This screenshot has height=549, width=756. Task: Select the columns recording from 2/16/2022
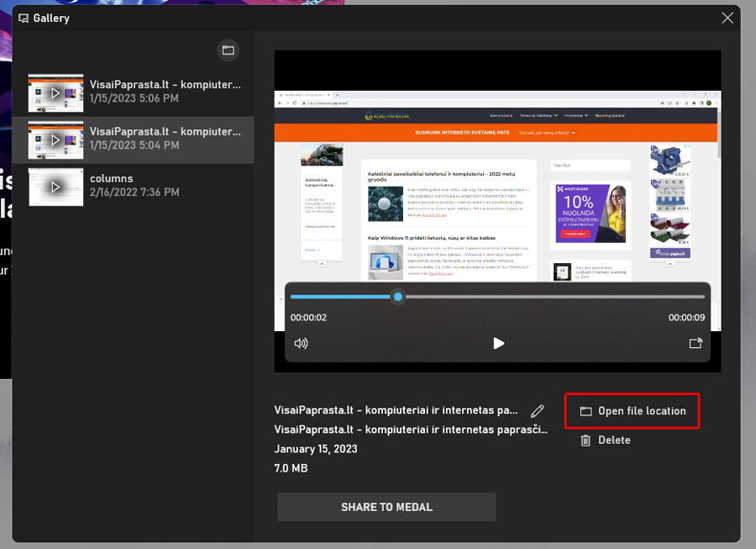point(134,187)
